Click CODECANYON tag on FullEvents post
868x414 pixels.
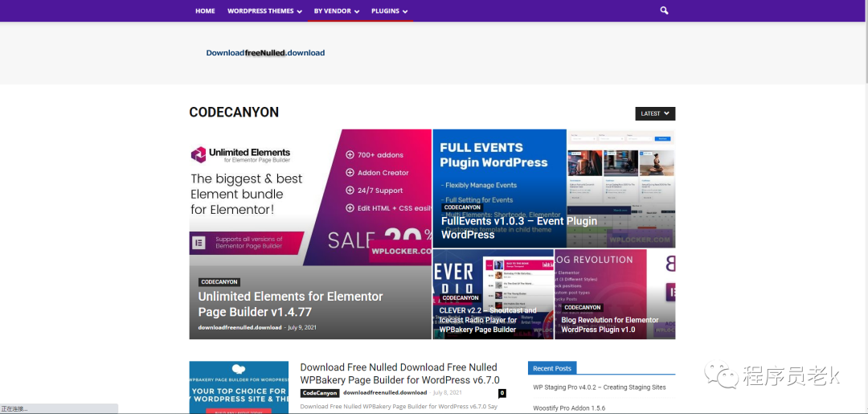click(462, 207)
